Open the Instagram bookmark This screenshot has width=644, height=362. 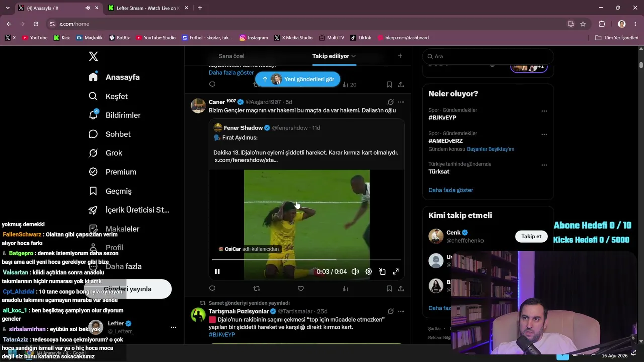(x=254, y=38)
